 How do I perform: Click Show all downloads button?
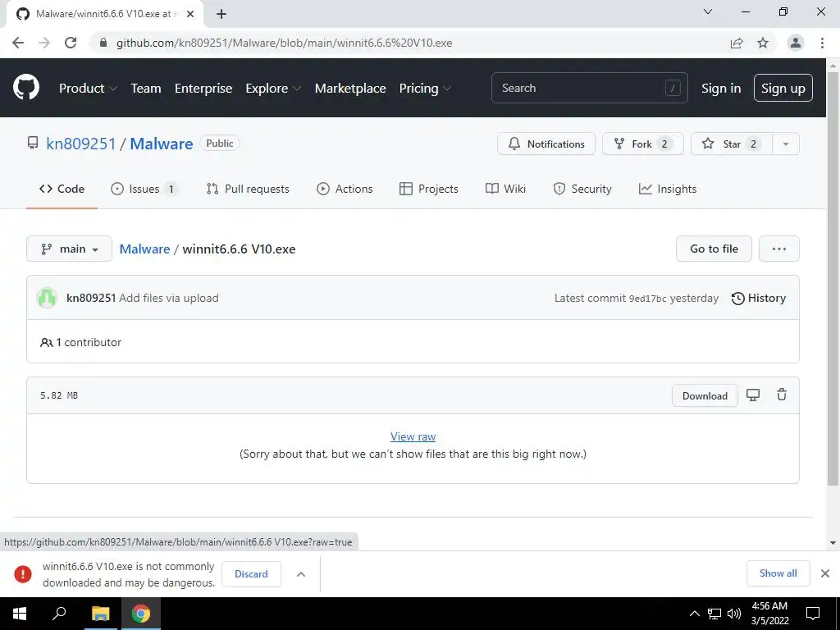click(x=778, y=573)
